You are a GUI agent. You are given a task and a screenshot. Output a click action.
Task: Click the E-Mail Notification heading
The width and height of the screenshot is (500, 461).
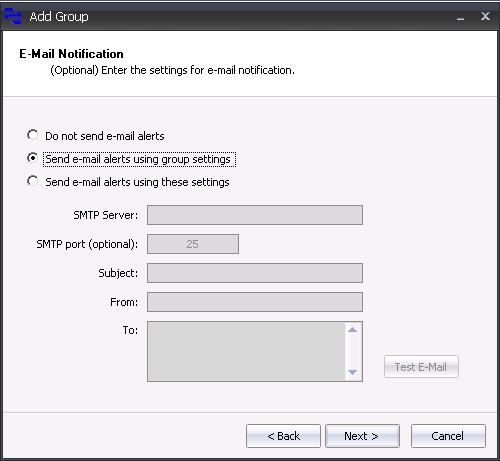click(x=71, y=54)
